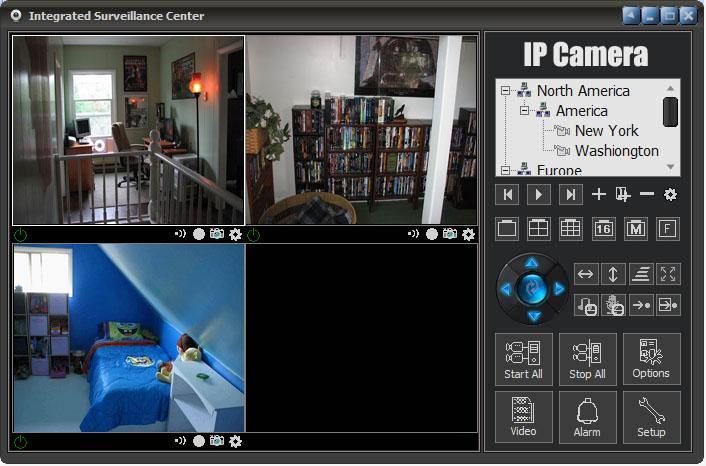Start recording on the blue bedroom camera
The image size is (706, 466).
point(199,441)
